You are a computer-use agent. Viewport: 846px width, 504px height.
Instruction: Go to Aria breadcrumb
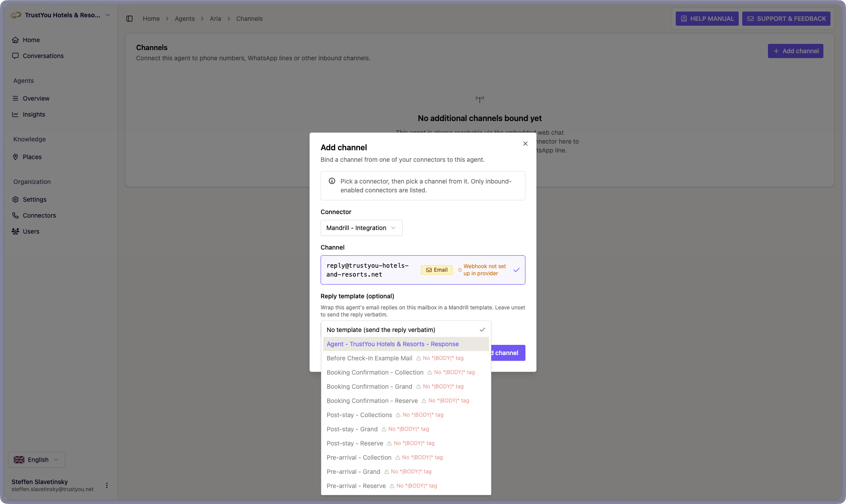(x=215, y=19)
